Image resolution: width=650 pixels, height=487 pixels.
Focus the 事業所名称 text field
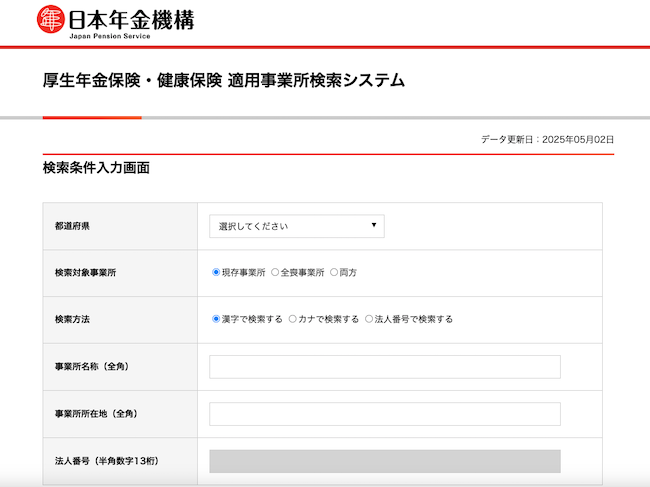coord(384,366)
